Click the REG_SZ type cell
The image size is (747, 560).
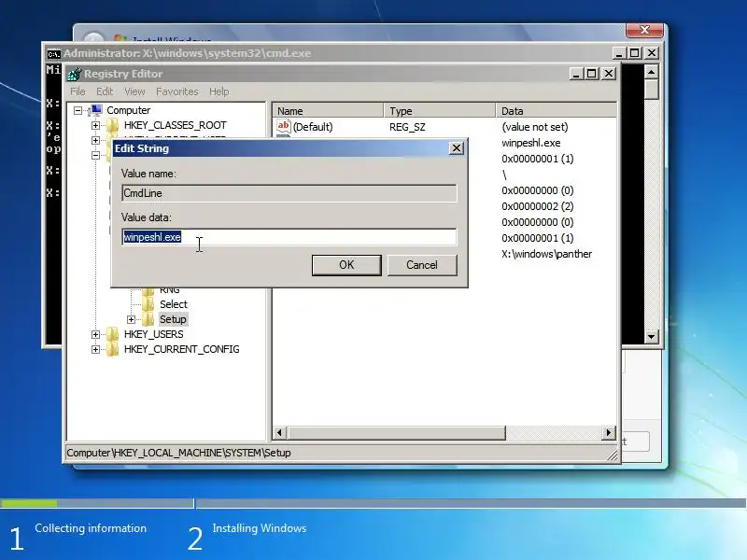tap(407, 127)
